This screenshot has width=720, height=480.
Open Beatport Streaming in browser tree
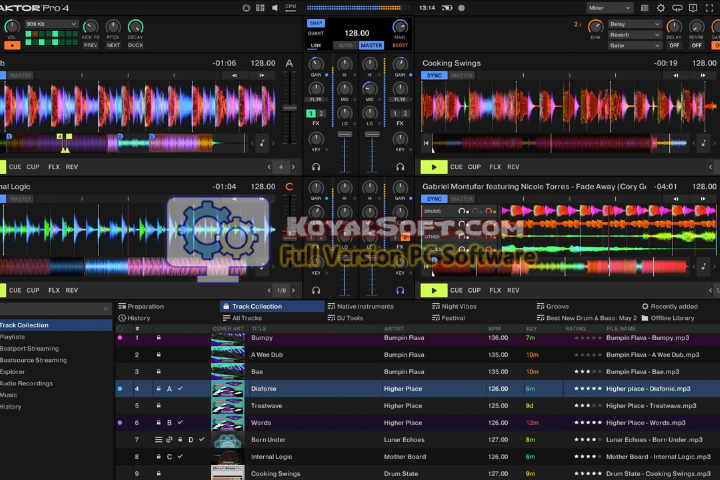tap(29, 349)
